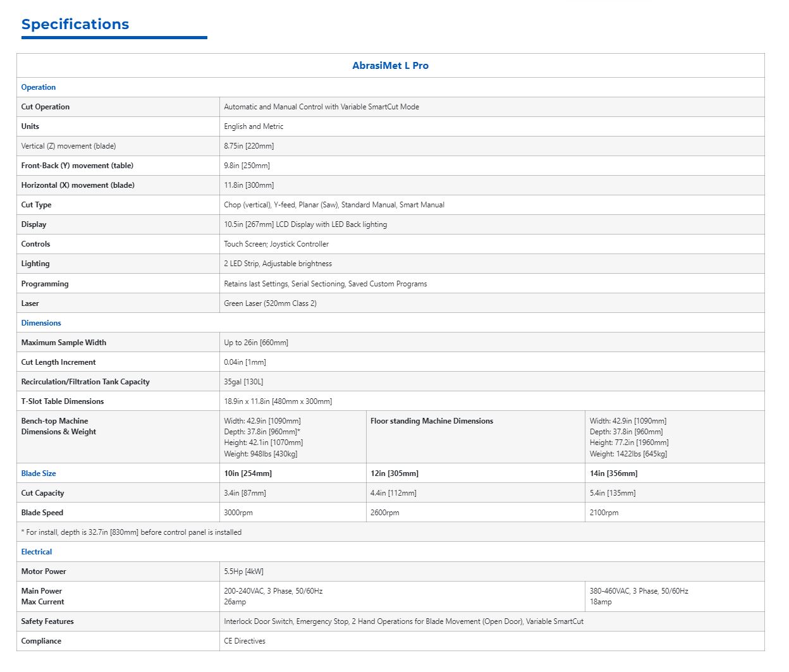The image size is (789, 672).
Task: Select the 380-460VAC, 3 Phase value
Action: click(x=639, y=591)
